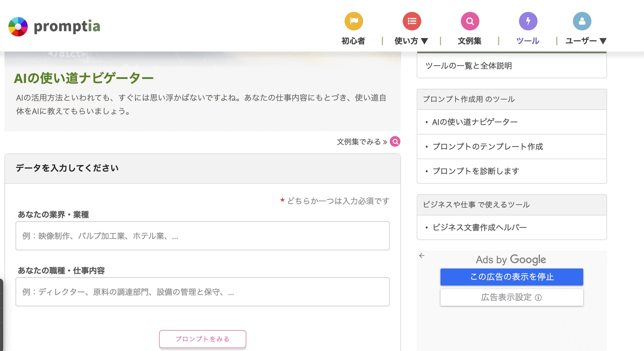Click the AIの使い道ナビゲーター page heading
The width and height of the screenshot is (644, 351).
(x=84, y=78)
